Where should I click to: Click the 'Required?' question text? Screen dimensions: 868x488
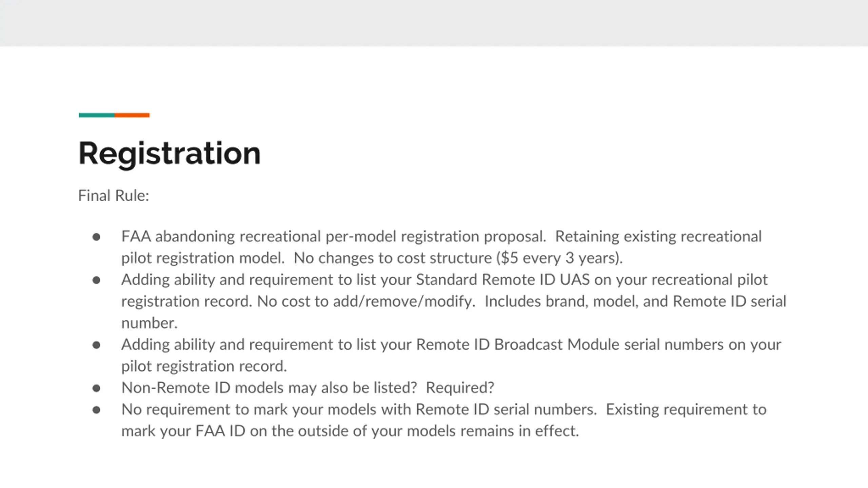[460, 388]
